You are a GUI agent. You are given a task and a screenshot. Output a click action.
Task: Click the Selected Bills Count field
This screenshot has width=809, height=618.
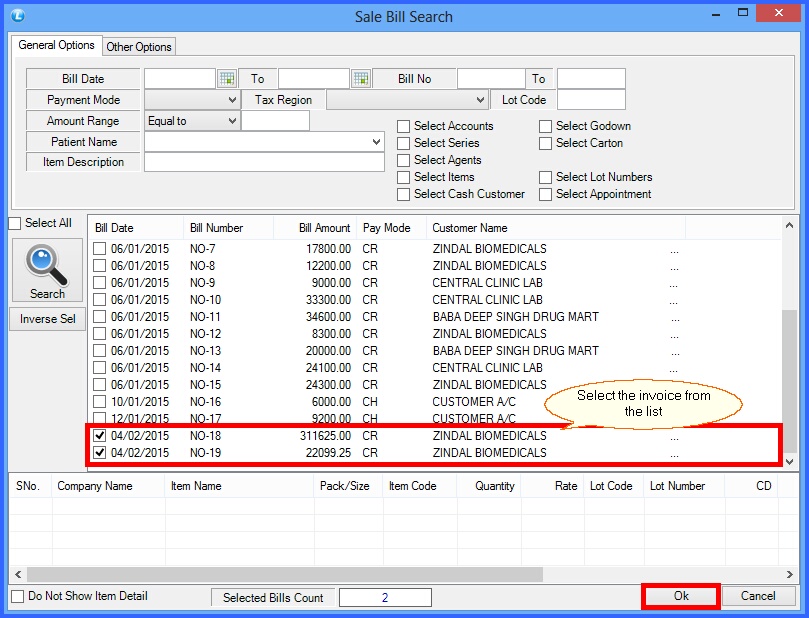point(385,598)
